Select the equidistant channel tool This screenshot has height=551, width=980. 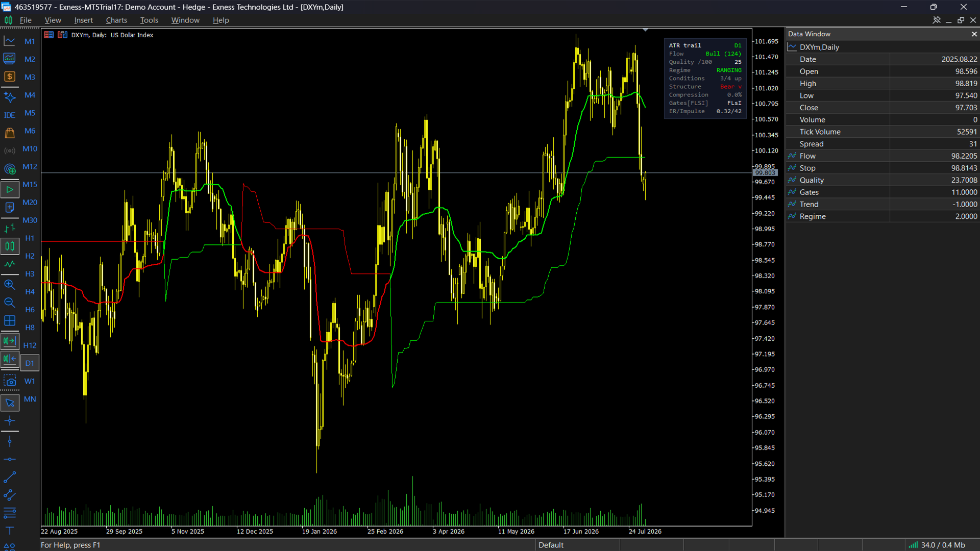[x=10, y=495]
